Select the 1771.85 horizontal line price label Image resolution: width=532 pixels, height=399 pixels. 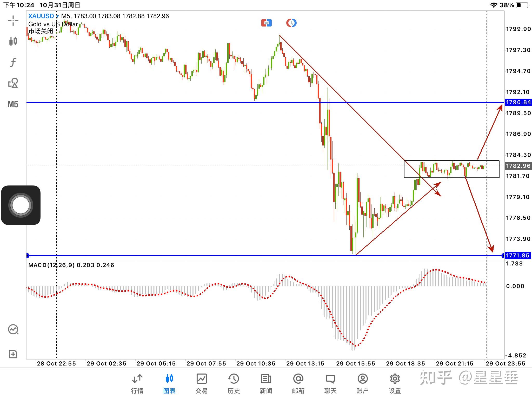point(518,255)
